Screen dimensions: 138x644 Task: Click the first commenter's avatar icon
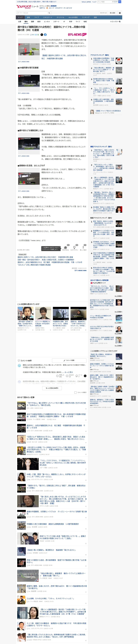click(x=19, y=365)
